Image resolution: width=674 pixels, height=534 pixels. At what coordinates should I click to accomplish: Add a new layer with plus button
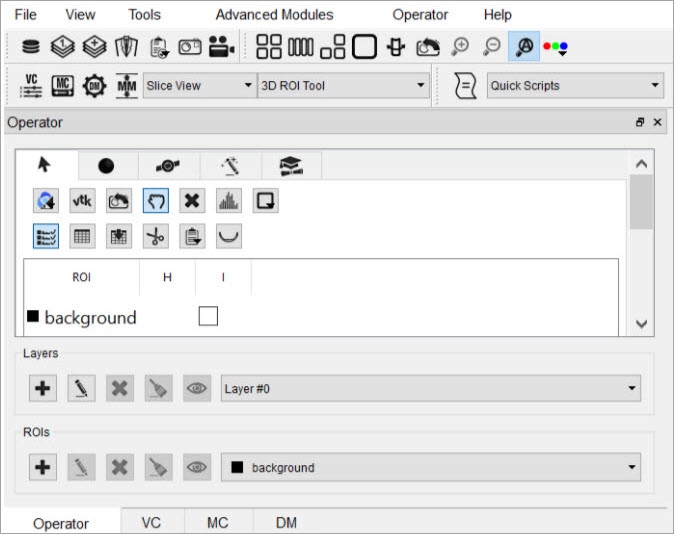click(x=43, y=389)
